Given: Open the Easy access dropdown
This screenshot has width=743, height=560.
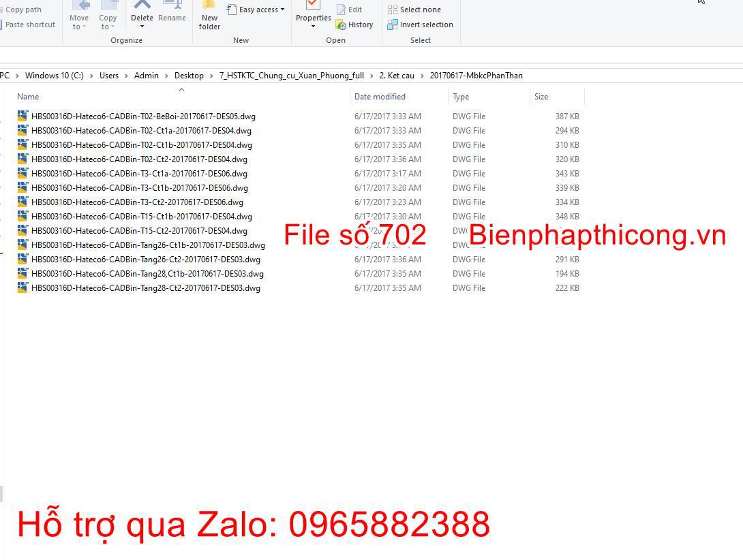Looking at the screenshot, I should 256,10.
